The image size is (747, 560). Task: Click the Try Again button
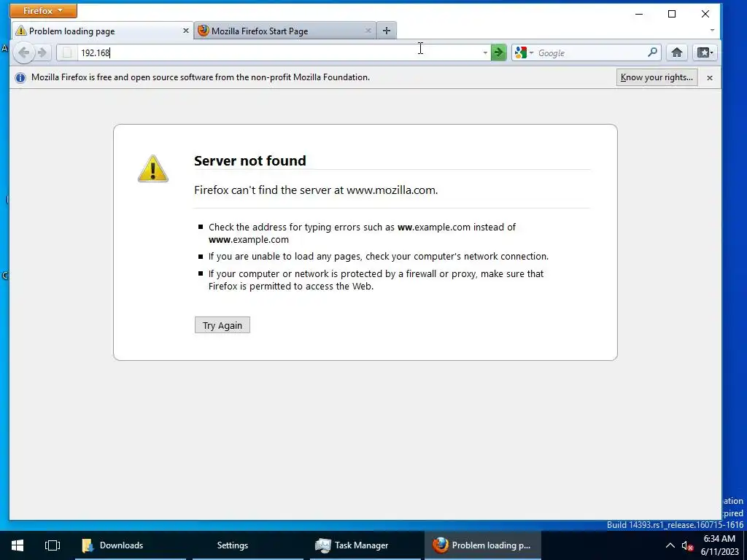pos(222,325)
